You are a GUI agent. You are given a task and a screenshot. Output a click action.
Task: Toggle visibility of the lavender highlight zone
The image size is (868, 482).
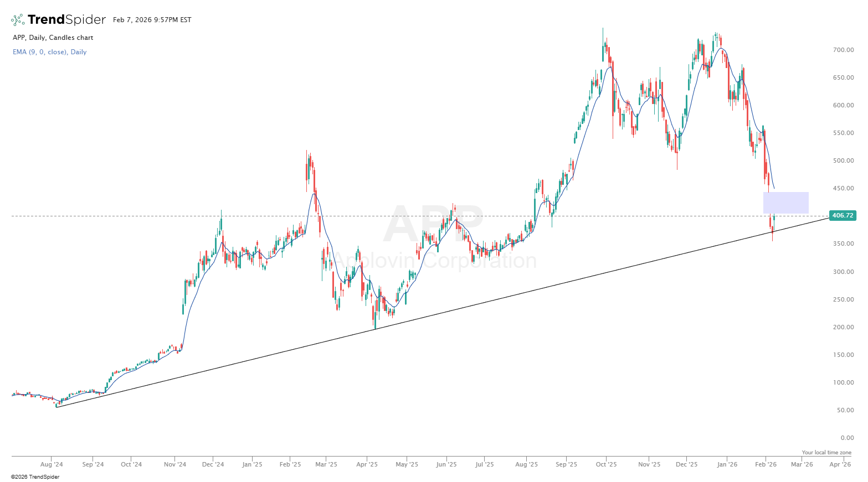(786, 203)
